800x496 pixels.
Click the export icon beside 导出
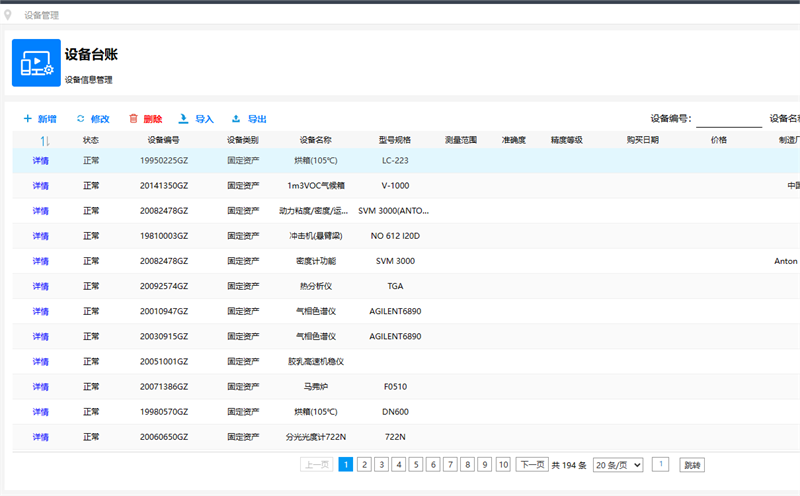pos(236,119)
